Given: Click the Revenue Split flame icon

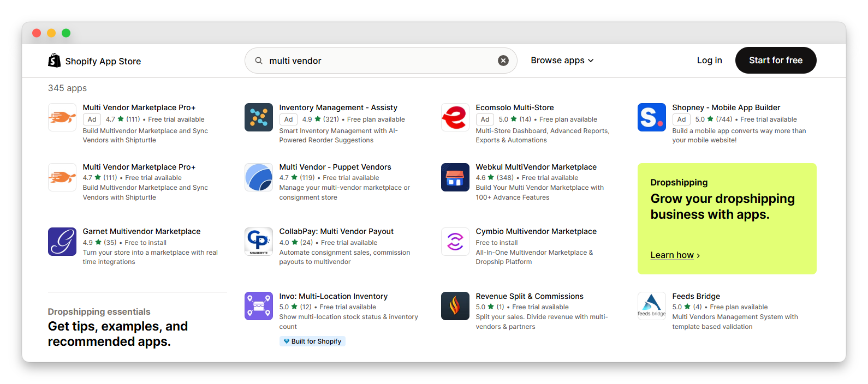Looking at the screenshot, I should [x=455, y=306].
